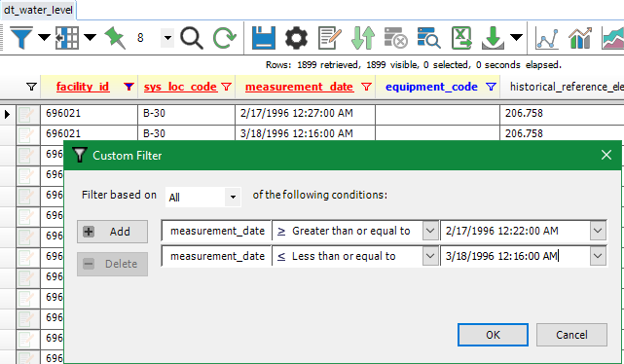Viewport: 624px width, 364px height.
Task: Click the sys_loc_code column header
Action: coord(181,87)
